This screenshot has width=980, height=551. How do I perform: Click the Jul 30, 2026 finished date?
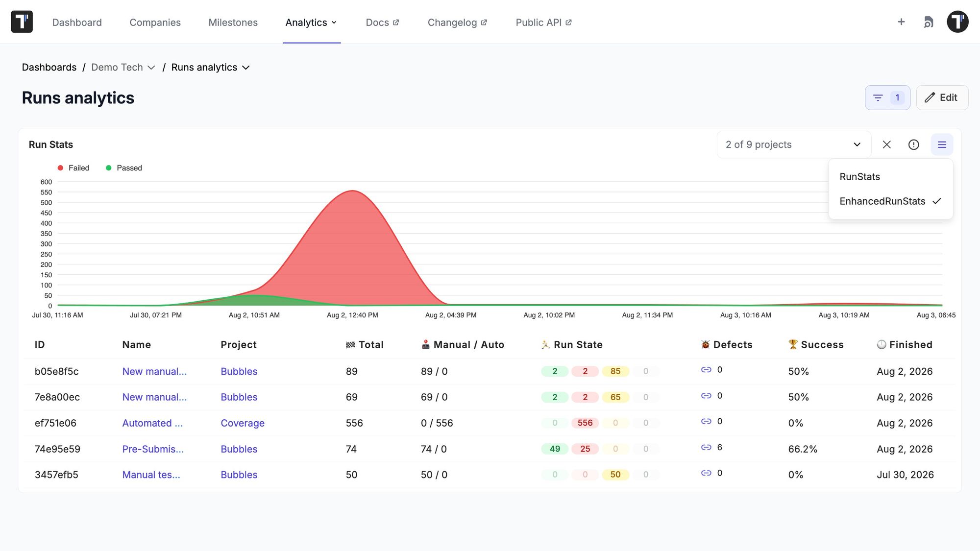click(x=905, y=475)
